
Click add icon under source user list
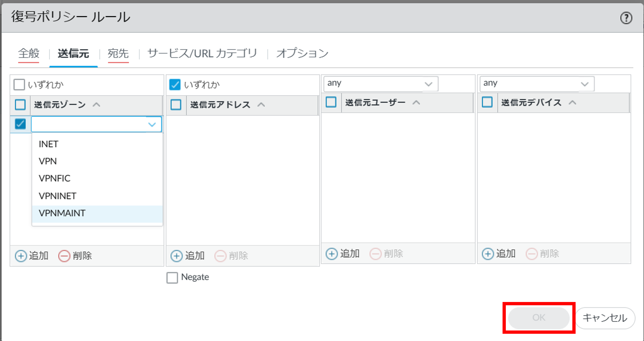pos(332,254)
